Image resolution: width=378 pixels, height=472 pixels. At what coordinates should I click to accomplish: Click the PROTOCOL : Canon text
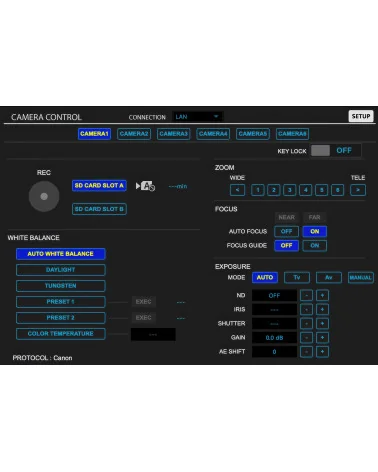[x=42, y=358]
